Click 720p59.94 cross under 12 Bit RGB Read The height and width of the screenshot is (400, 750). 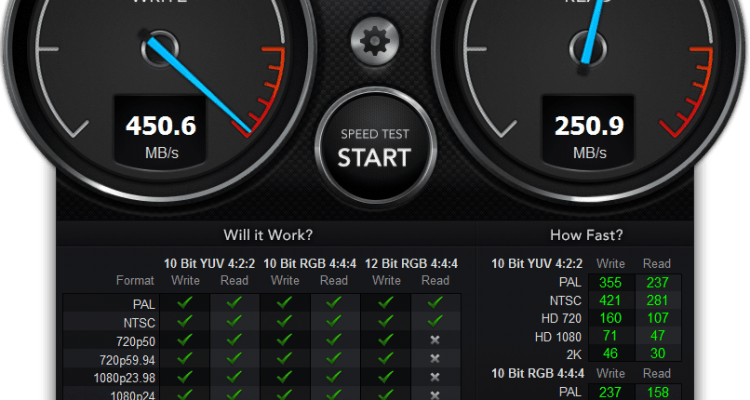(x=434, y=358)
